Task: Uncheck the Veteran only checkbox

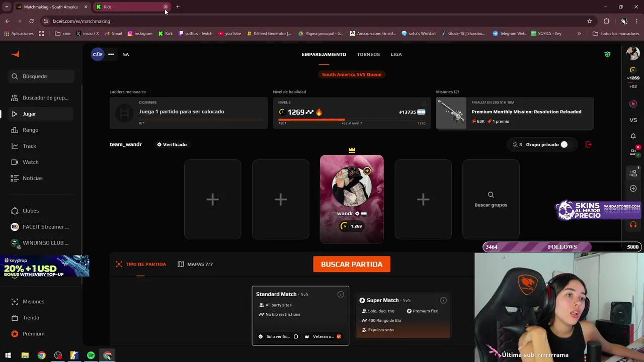Action: click(x=339, y=336)
